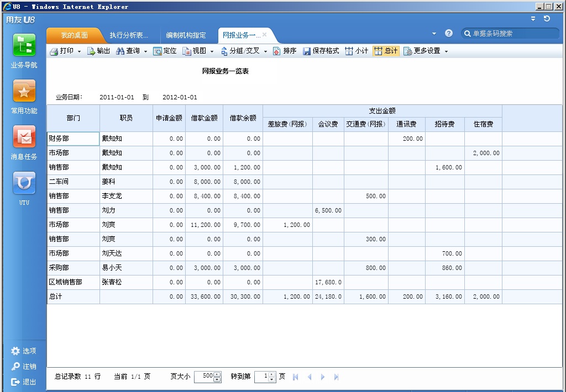The height and width of the screenshot is (392, 566).
Task: Open the title bar menu dropdown
Action: (x=533, y=18)
